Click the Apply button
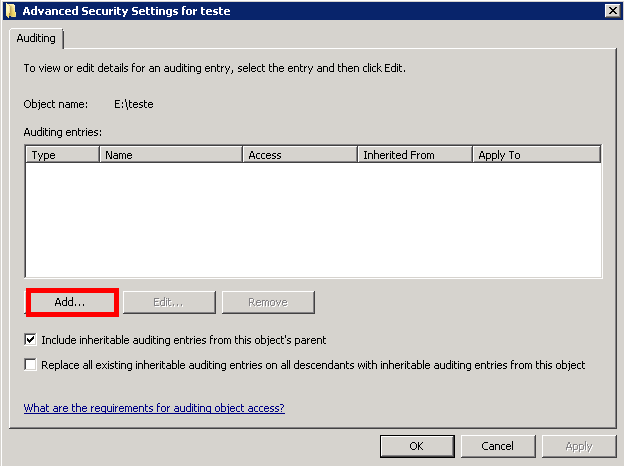Viewport: 624px width, 466px height. [x=578, y=446]
